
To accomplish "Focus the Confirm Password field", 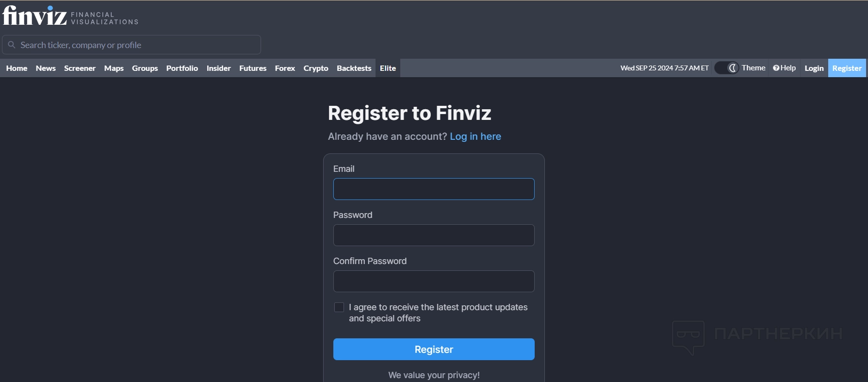I will tap(434, 282).
